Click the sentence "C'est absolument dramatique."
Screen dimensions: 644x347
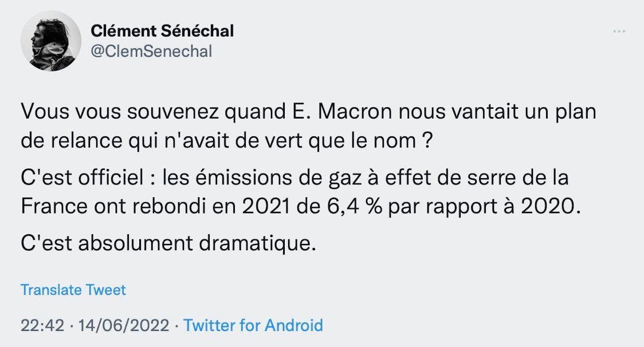pyautogui.click(x=168, y=243)
